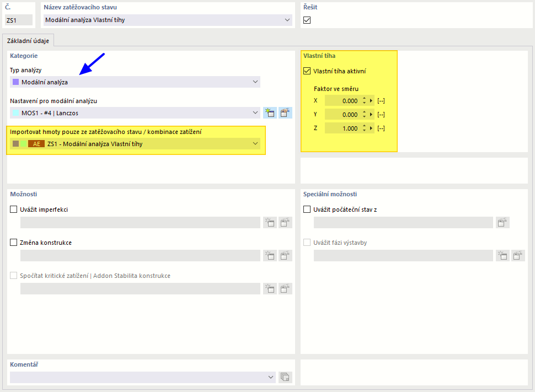
Task: Click new structure modification icon
Action: 270,255
